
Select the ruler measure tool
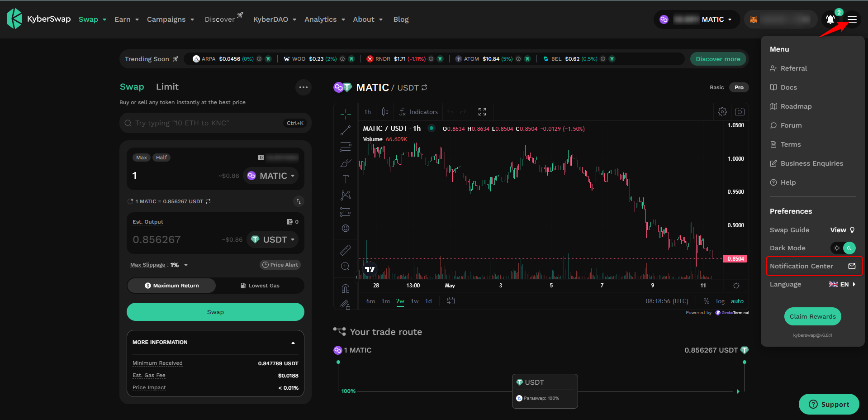tap(346, 250)
